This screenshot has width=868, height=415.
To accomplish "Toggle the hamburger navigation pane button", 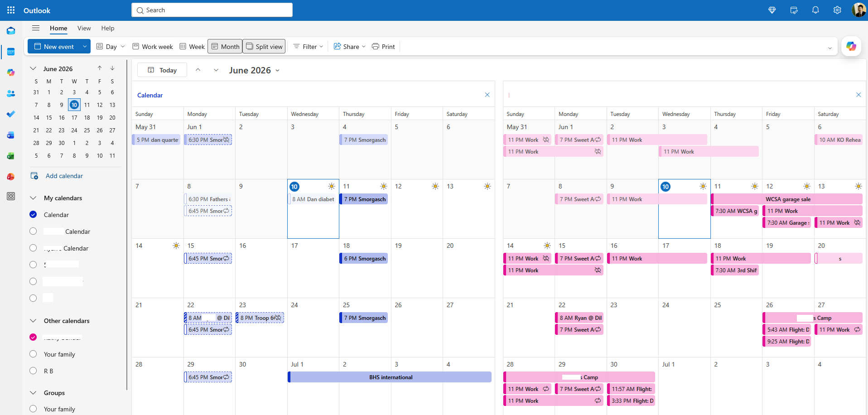I will point(36,28).
